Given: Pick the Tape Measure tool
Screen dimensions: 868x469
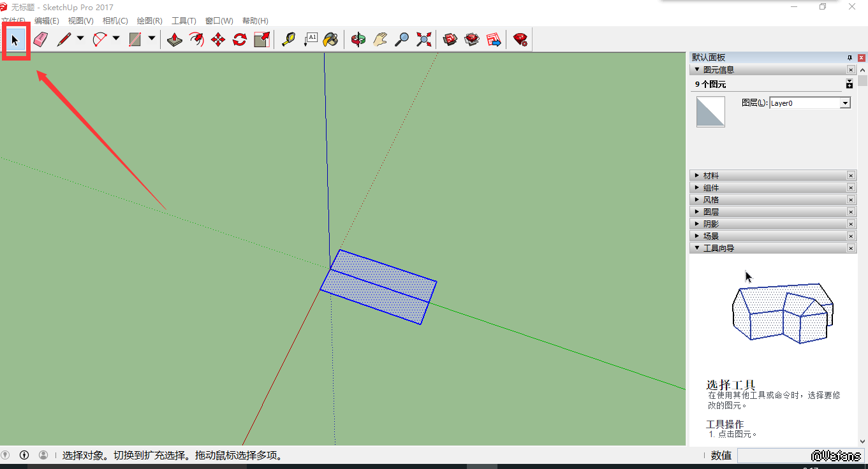Looking at the screenshot, I should click(289, 40).
